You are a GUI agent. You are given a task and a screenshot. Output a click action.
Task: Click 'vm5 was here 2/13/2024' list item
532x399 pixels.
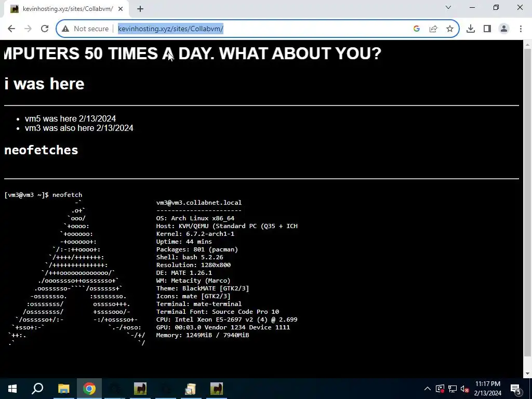pos(70,119)
